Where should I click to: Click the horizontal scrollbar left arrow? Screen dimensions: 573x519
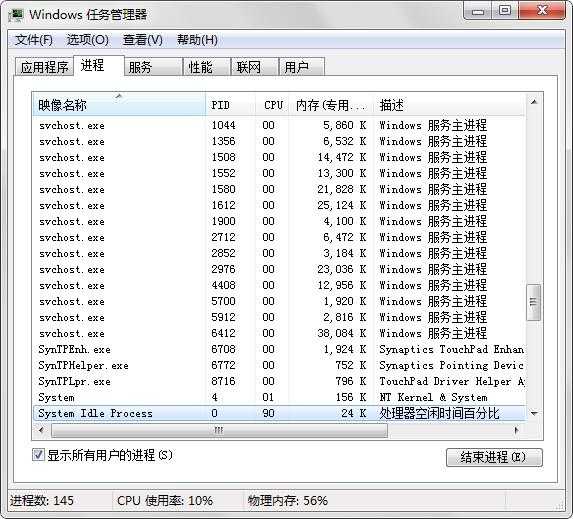41,430
